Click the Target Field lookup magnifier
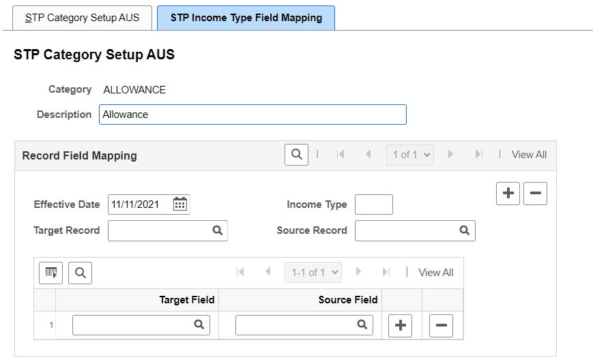 point(199,325)
